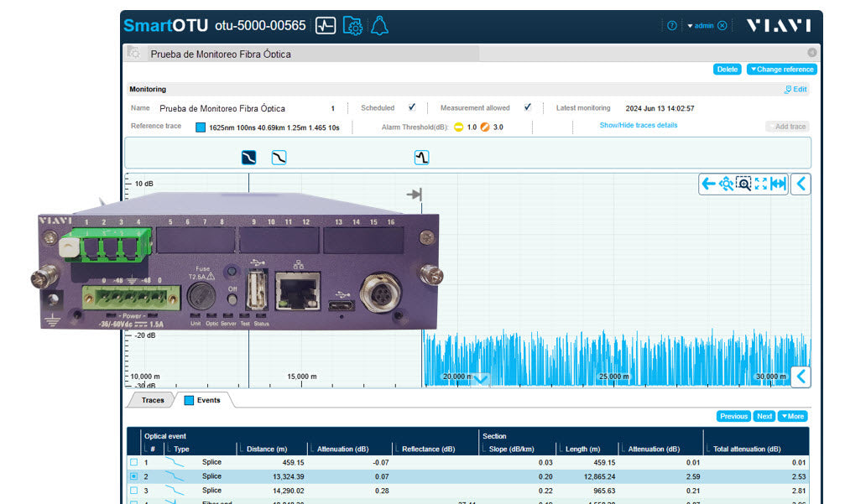Click the blue swatch on the Events tab
Screen dimensions: 845x504
click(x=189, y=400)
